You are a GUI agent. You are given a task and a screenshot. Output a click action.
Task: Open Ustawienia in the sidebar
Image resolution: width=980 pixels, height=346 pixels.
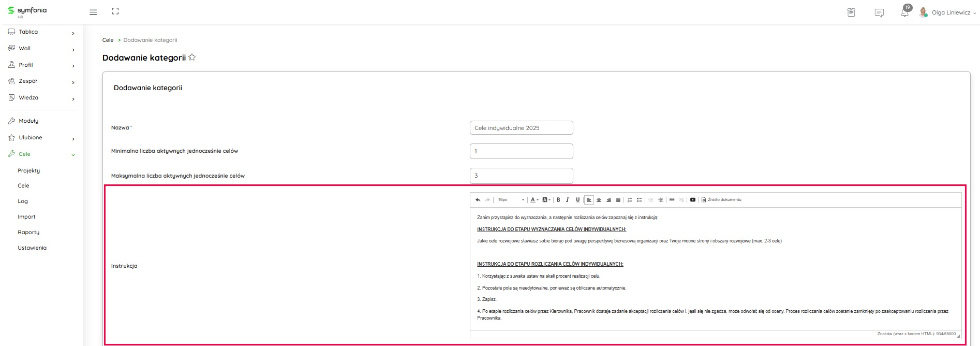click(x=32, y=248)
